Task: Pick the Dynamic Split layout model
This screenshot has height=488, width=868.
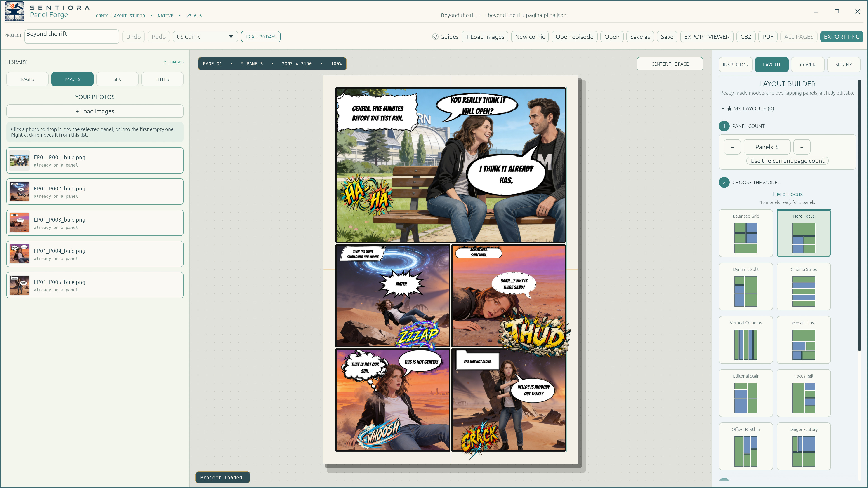Action: [x=746, y=286]
